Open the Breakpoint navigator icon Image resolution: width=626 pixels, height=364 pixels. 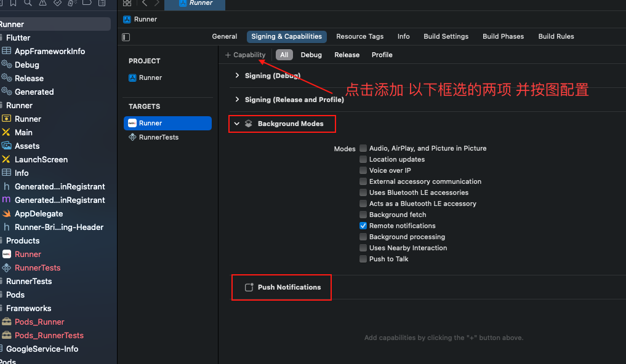pyautogui.click(x=87, y=3)
